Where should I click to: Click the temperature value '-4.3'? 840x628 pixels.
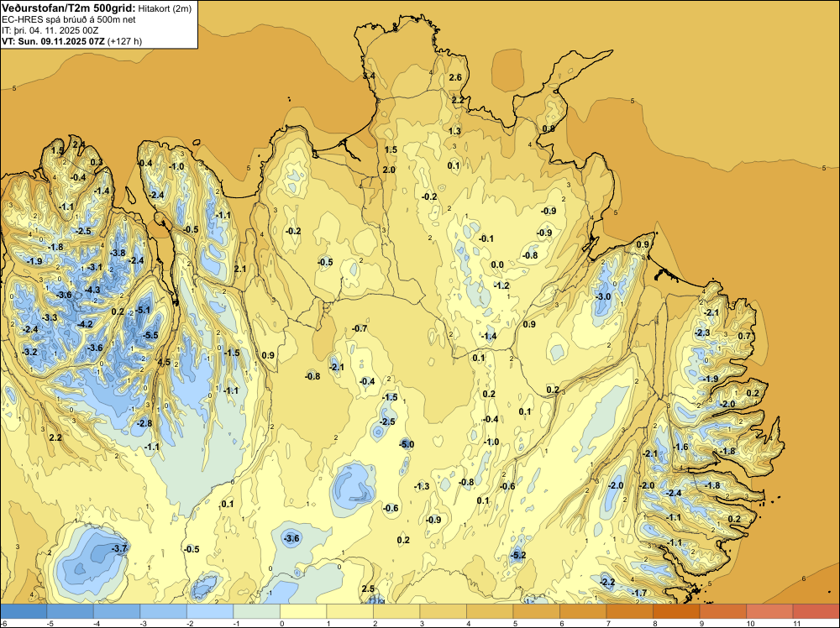[92, 290]
